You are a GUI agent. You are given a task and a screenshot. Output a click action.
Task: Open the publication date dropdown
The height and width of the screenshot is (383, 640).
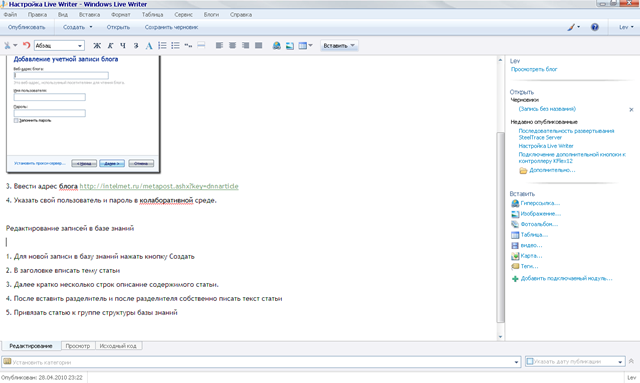[620, 362]
